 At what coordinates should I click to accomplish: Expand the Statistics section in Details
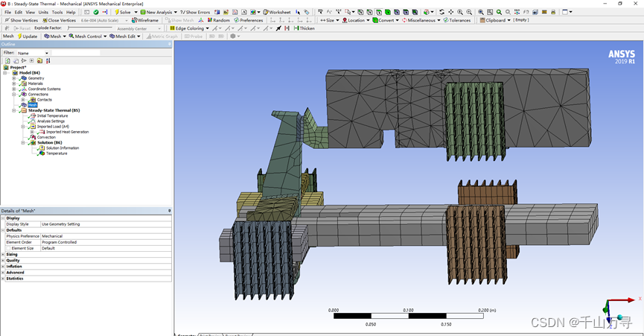[x=3, y=279]
